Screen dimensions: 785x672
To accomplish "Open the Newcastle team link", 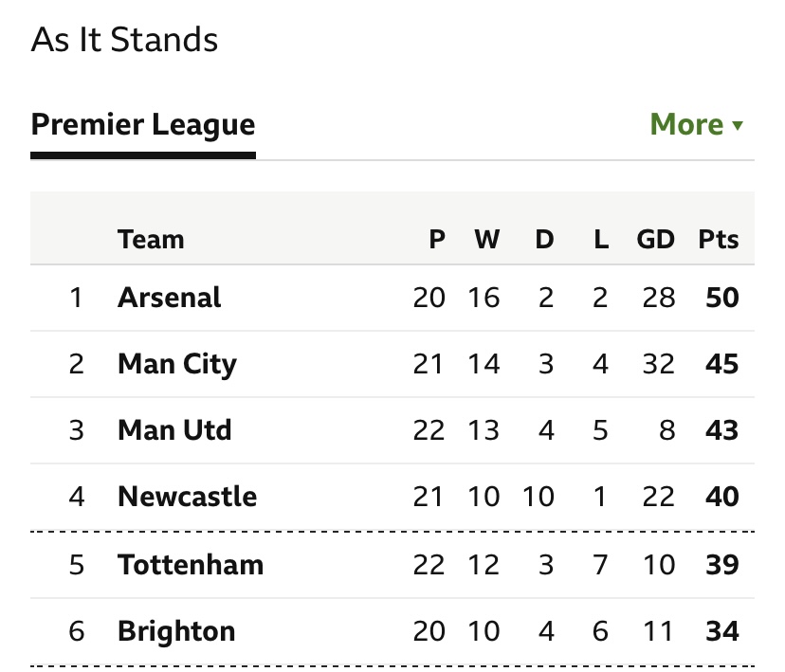I will (x=187, y=497).
